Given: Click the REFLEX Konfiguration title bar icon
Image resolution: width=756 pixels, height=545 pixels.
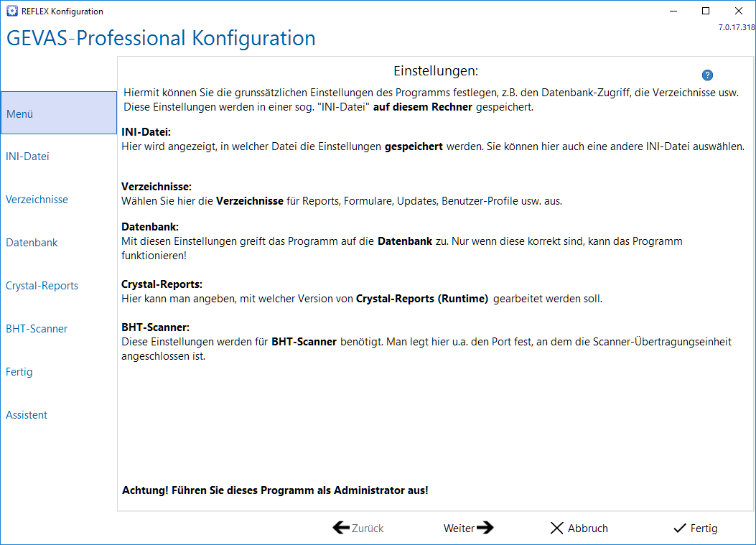Looking at the screenshot, I should (x=12, y=11).
